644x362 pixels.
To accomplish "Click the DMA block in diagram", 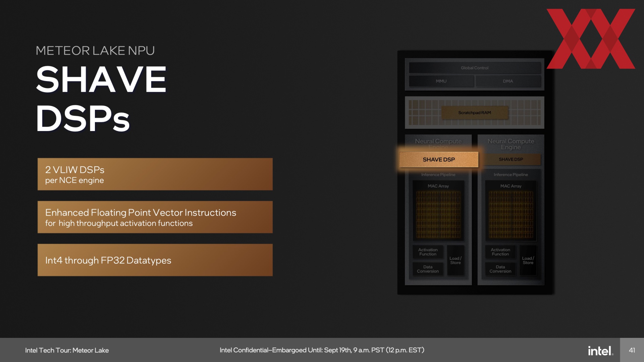I will (x=508, y=81).
